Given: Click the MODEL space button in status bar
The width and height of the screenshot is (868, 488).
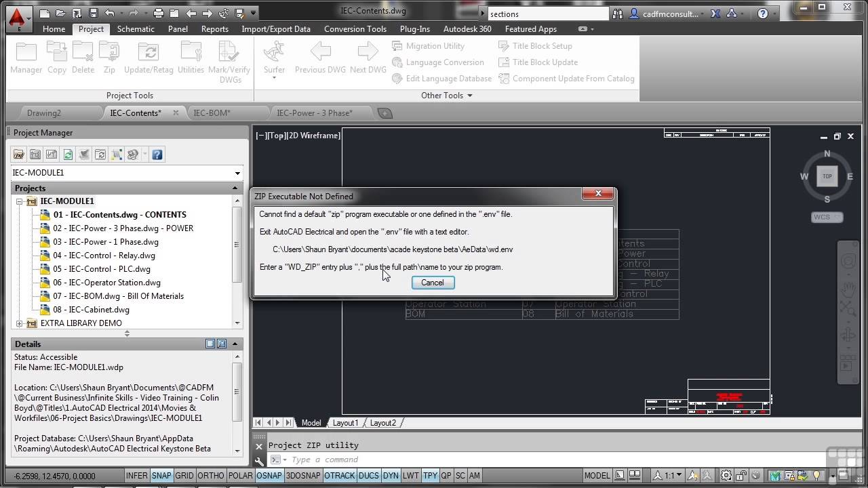Looking at the screenshot, I should point(597,475).
